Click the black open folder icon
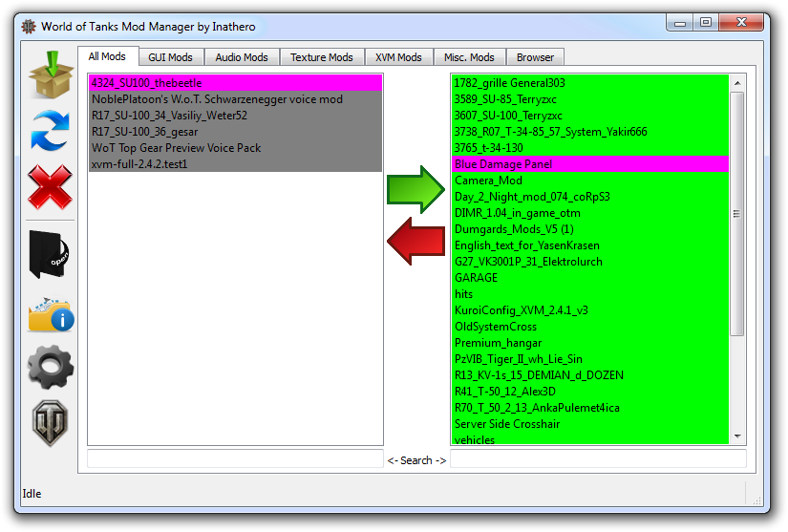The image size is (788, 532). tap(49, 254)
